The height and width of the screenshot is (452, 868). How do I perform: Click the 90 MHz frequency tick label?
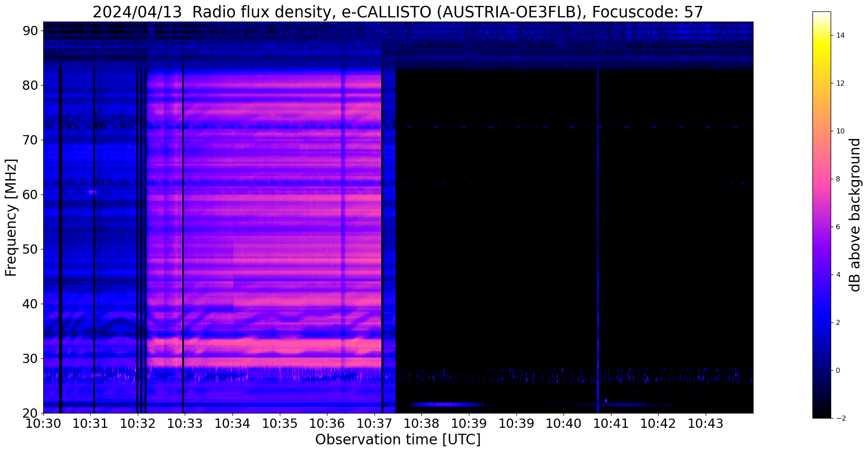coord(31,31)
